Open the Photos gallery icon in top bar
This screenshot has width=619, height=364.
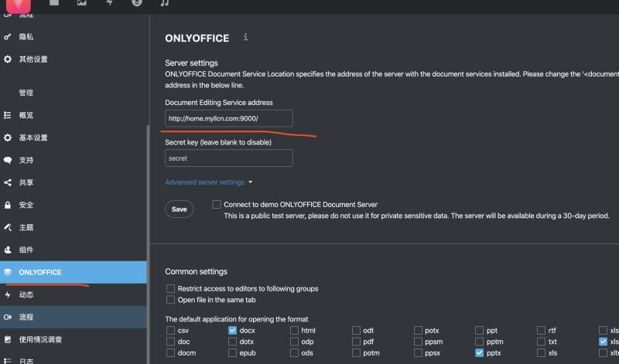point(82,3)
